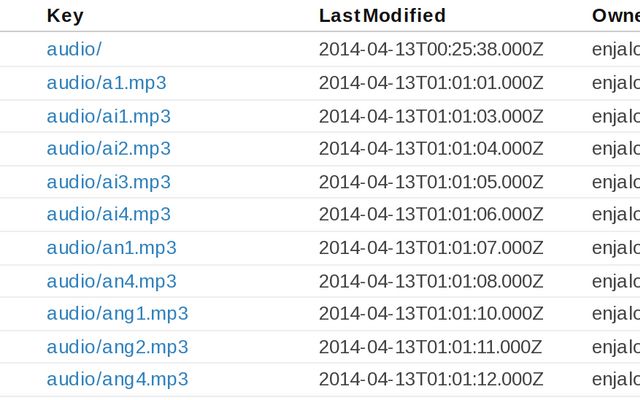Click the Owner column header
Image resolution: width=640 pixels, height=400 pixels.
[x=615, y=16]
